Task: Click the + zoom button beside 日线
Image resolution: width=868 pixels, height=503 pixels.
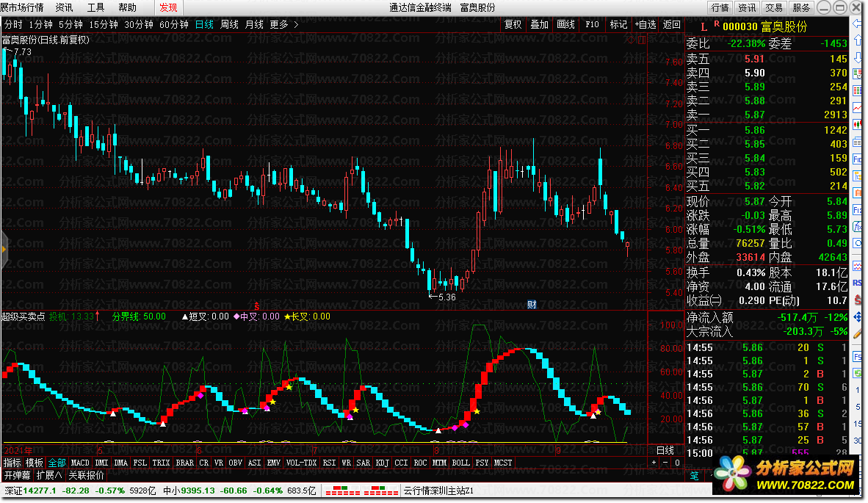Action: coord(654,463)
